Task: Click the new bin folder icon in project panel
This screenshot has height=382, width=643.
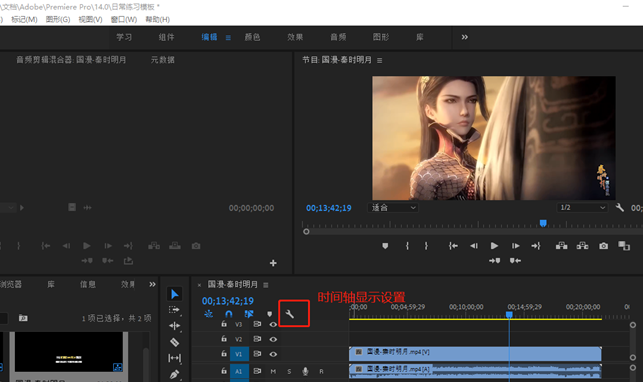Action: click(23, 318)
